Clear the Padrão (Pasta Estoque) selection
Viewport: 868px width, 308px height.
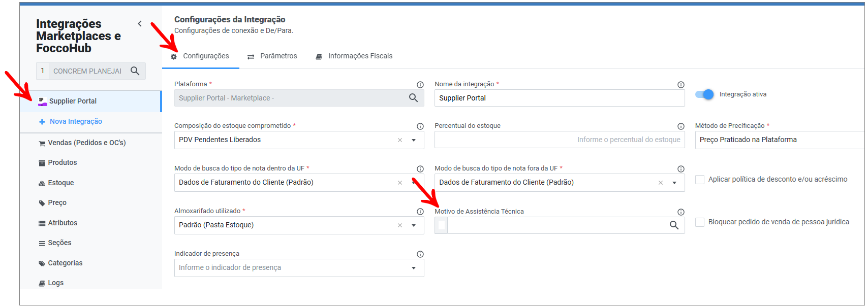point(400,225)
